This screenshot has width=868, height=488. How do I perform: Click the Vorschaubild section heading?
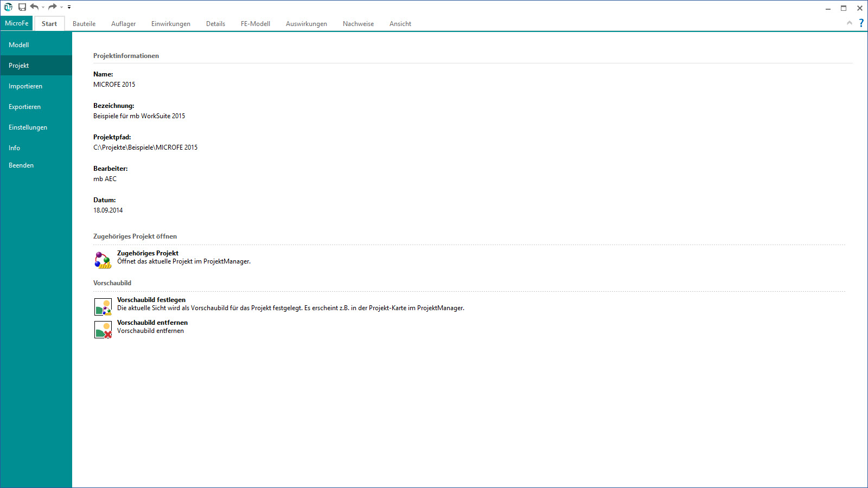point(112,283)
